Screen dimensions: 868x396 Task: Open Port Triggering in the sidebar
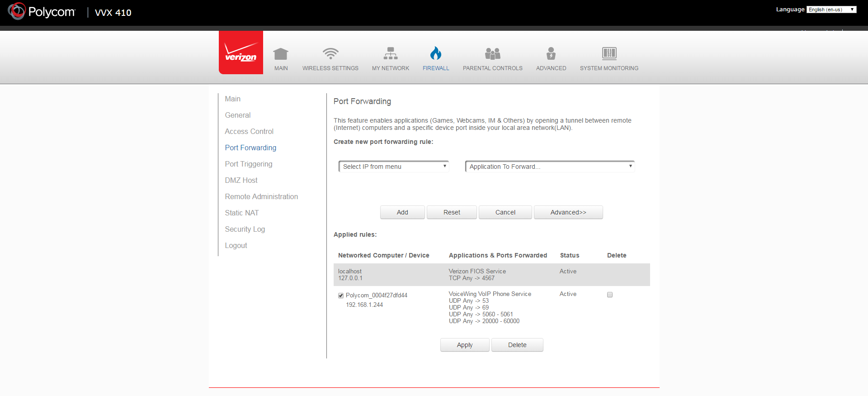(249, 164)
